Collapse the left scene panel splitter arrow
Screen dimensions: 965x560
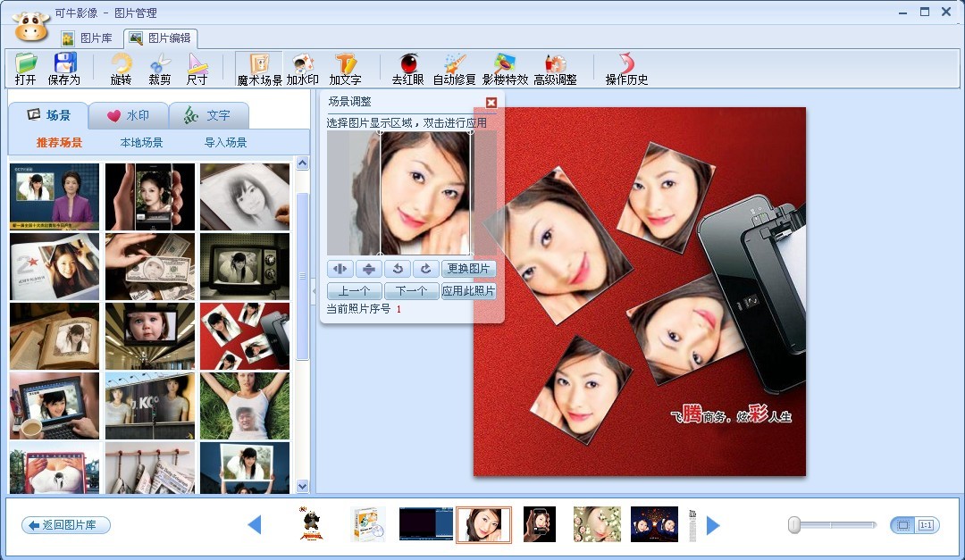[313, 288]
